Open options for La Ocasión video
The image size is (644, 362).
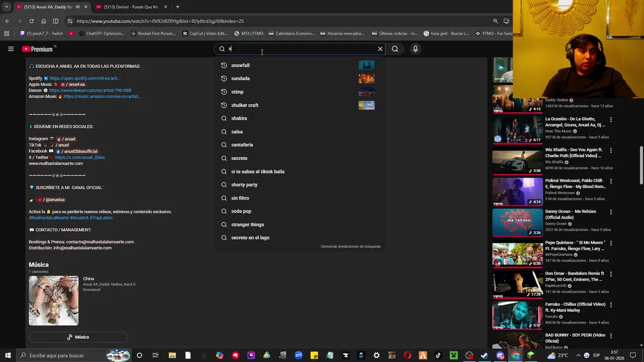coord(611,120)
